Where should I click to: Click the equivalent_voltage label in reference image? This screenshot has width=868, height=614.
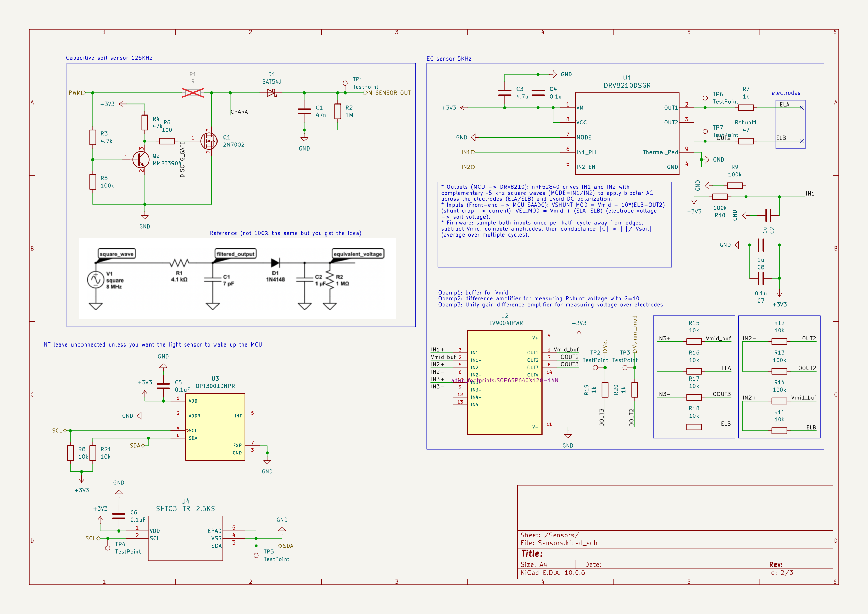coord(358,254)
